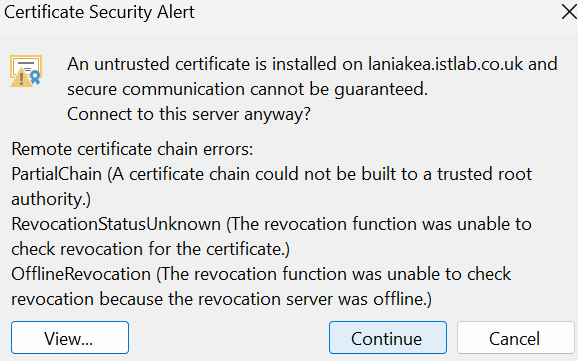The height and width of the screenshot is (361, 578).
Task: Click 'revocation server was offline.)' text line
Action: click(222, 299)
